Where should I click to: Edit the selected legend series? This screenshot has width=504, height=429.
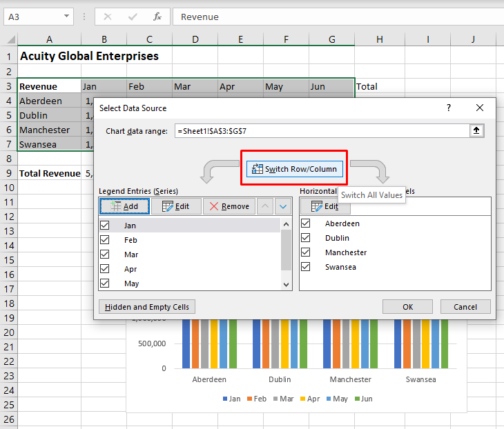[x=176, y=206]
